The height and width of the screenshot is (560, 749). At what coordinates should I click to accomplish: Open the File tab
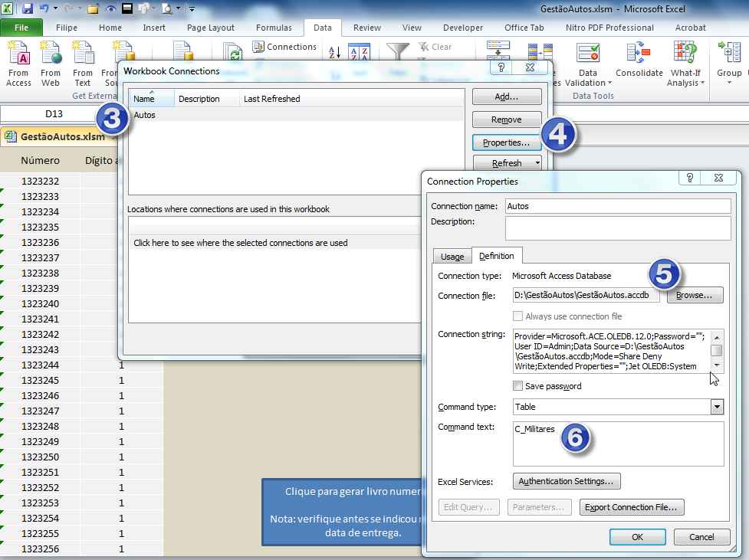[x=21, y=28]
